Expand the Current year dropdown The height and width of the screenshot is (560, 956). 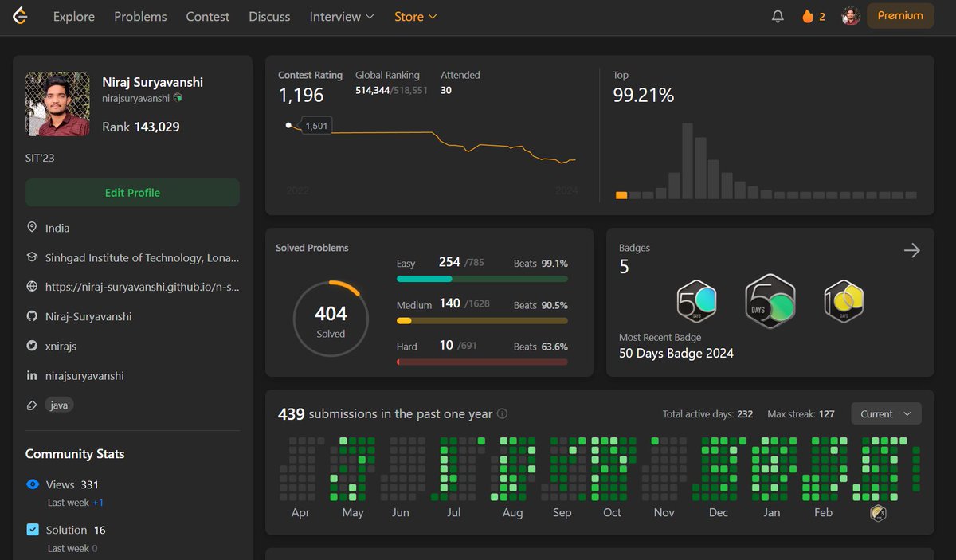pyautogui.click(x=886, y=414)
